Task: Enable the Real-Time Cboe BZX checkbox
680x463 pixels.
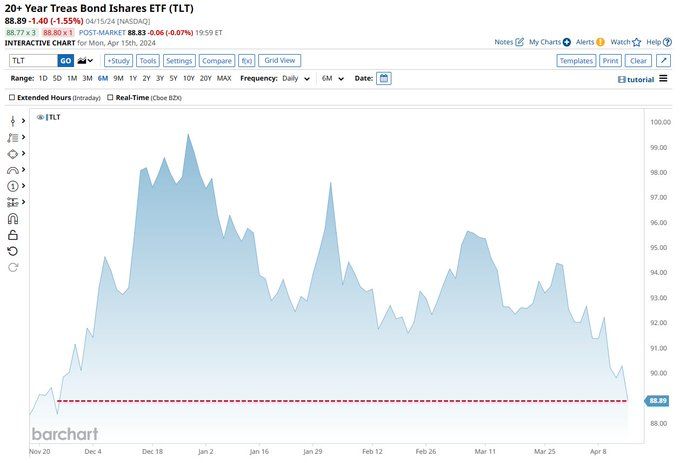Action: (110, 98)
